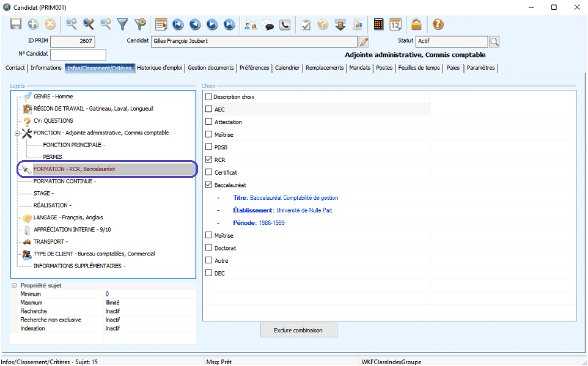Open the calculator tool
The image size is (588, 366).
378,24
